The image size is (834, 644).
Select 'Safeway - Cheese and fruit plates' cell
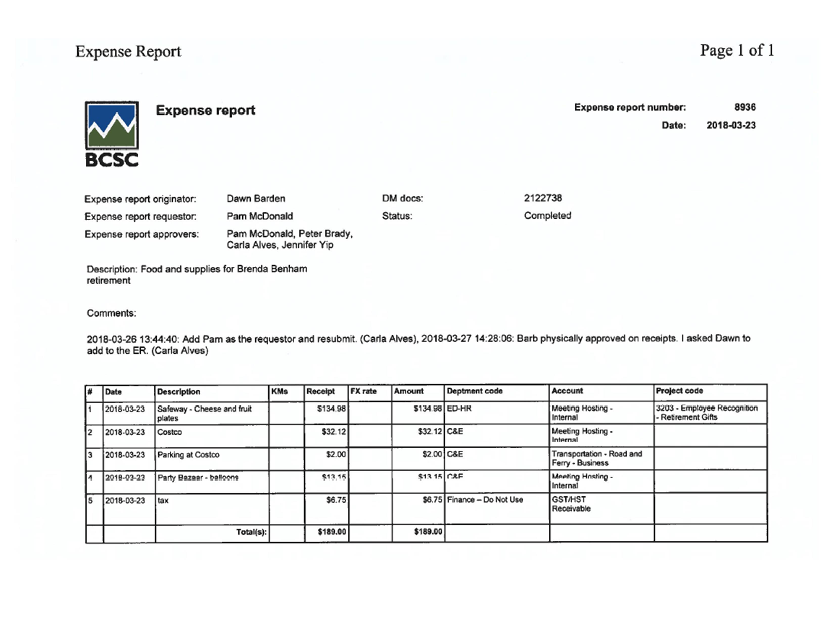(x=212, y=413)
